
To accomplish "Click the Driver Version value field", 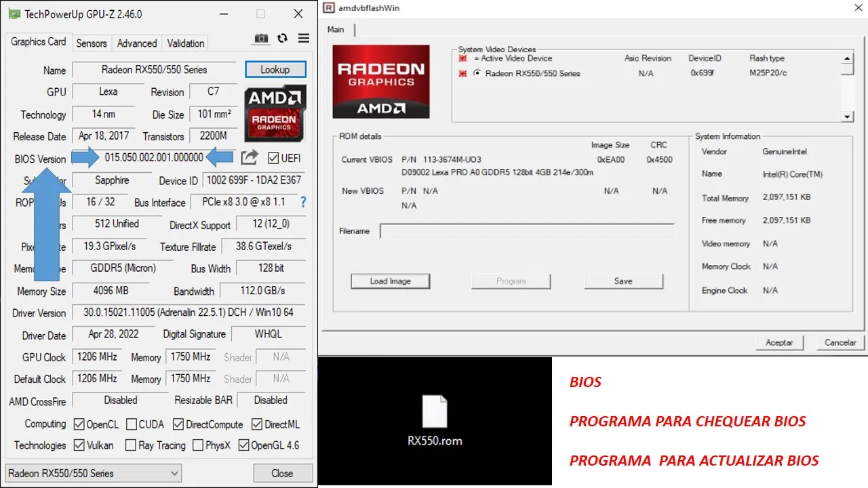I will 189,312.
